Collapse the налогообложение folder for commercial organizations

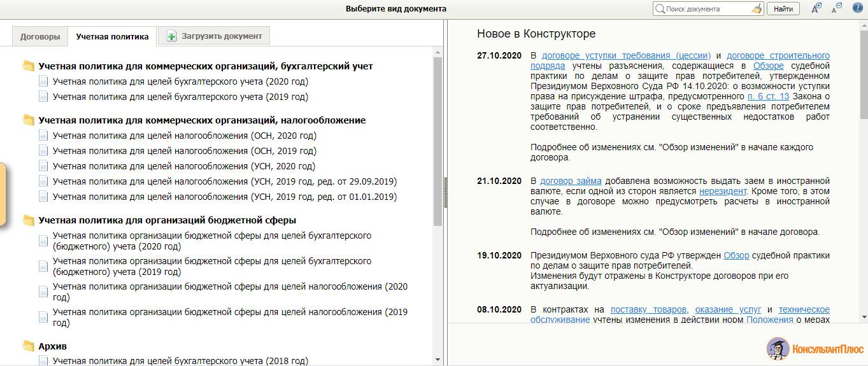tap(29, 120)
